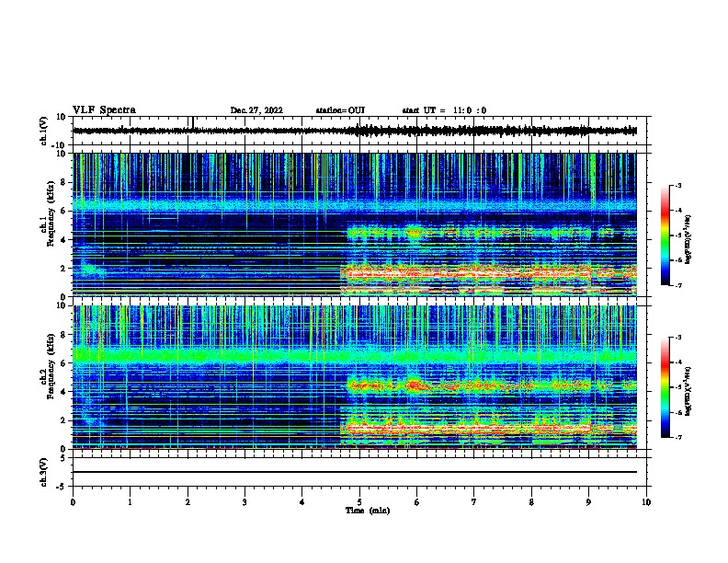Click the "-3" tick on ch.1 colorbar
The image size is (728, 563).
[x=677, y=186]
